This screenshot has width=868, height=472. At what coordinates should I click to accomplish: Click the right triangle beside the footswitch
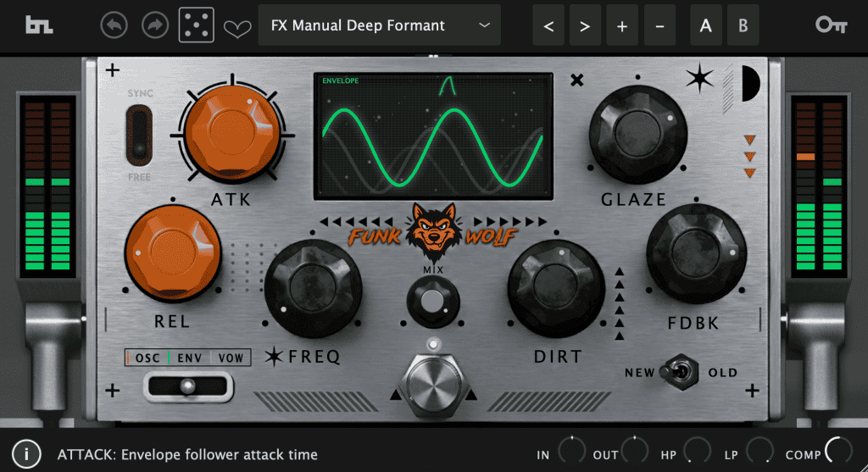tap(471, 395)
